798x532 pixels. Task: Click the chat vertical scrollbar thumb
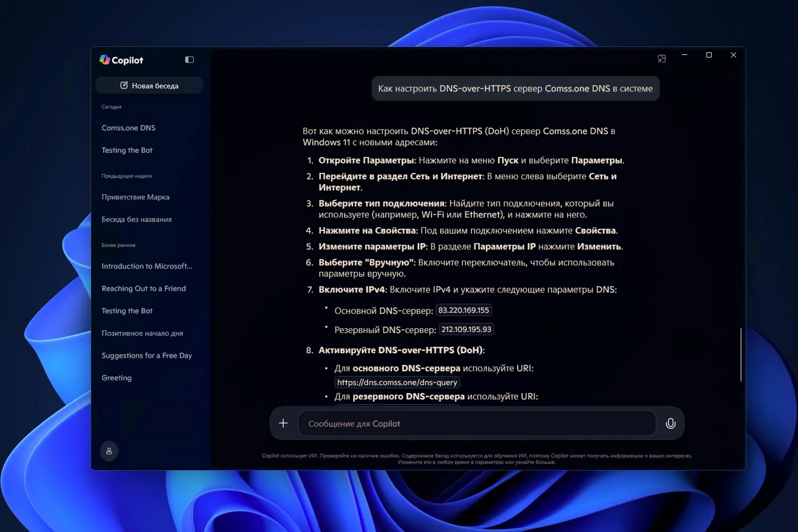(741, 355)
